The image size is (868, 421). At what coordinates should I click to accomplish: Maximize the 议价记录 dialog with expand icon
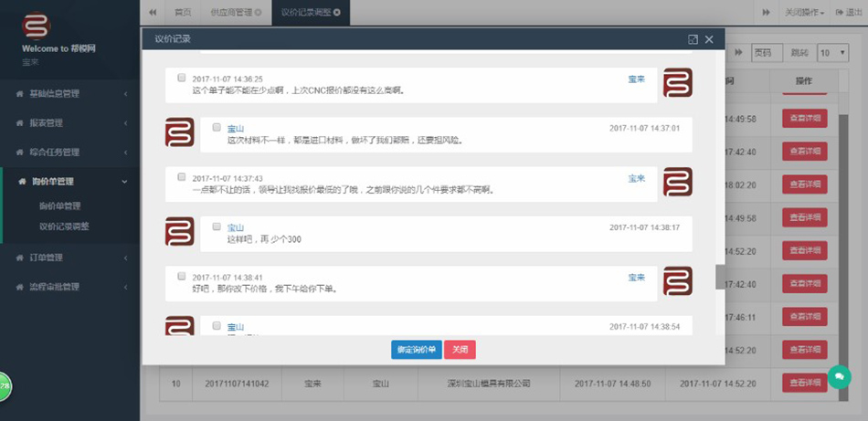tap(693, 39)
